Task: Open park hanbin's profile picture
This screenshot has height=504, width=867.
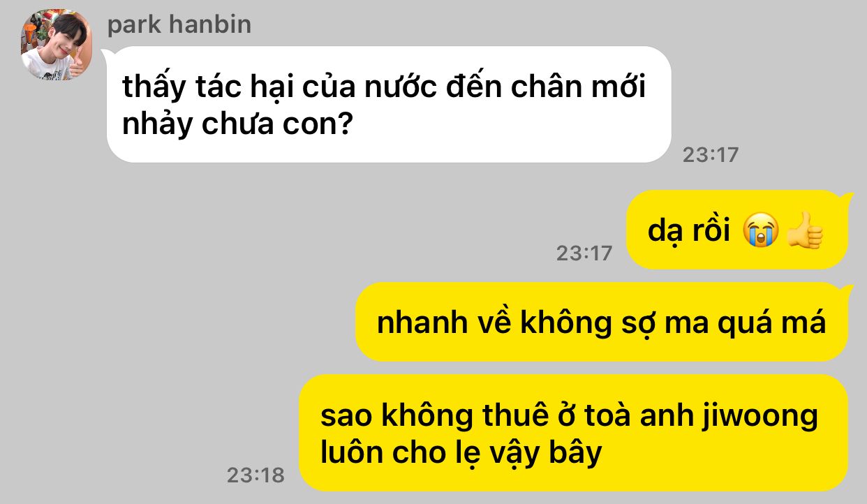Action: [x=57, y=45]
